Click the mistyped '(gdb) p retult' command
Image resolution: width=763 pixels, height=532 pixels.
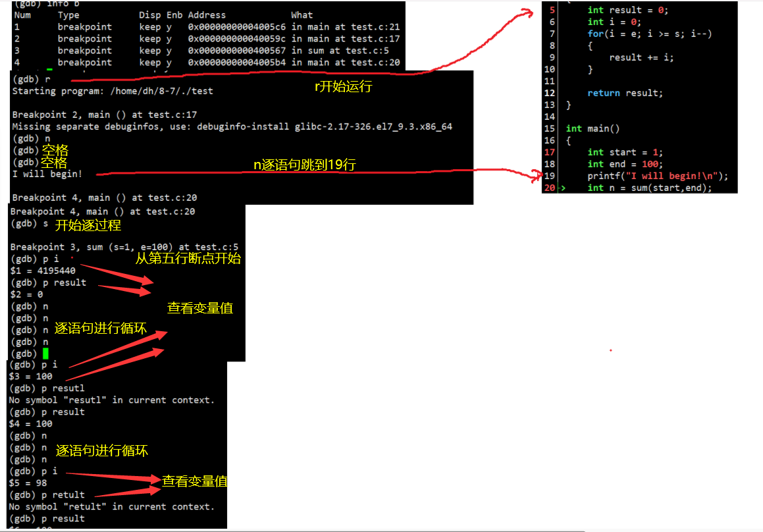click(47, 494)
